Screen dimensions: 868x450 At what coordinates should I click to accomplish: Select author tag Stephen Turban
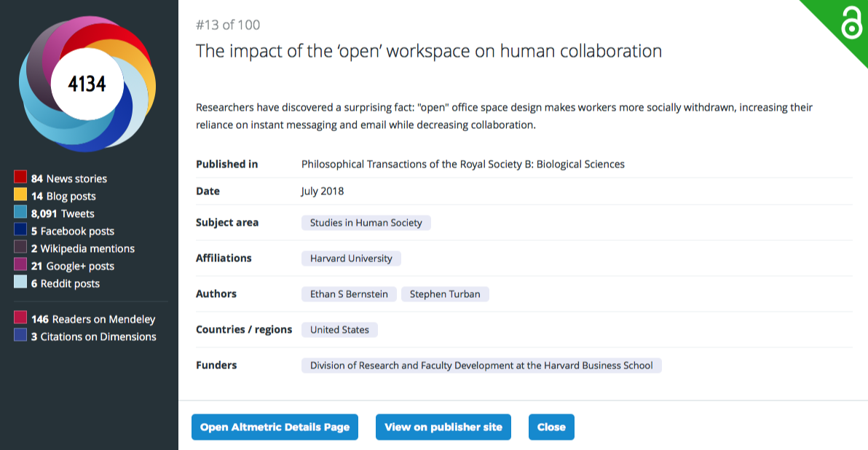click(x=445, y=294)
